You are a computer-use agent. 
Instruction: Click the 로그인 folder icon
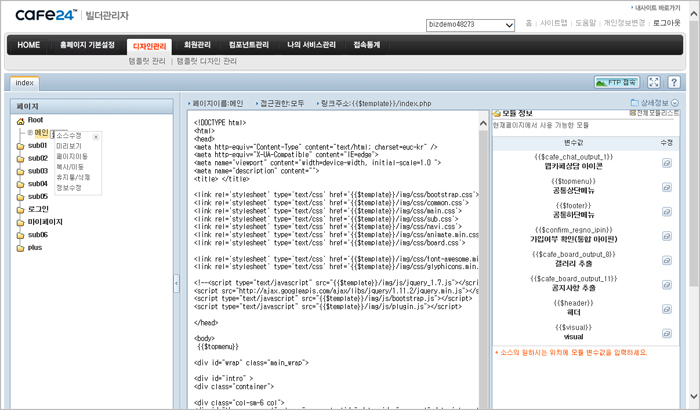coord(20,210)
